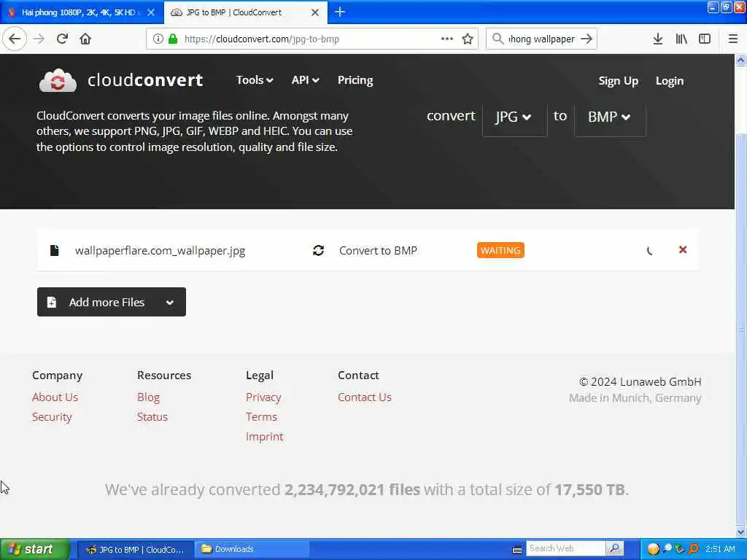Click the taskbar search magnifier button

[x=614, y=548]
